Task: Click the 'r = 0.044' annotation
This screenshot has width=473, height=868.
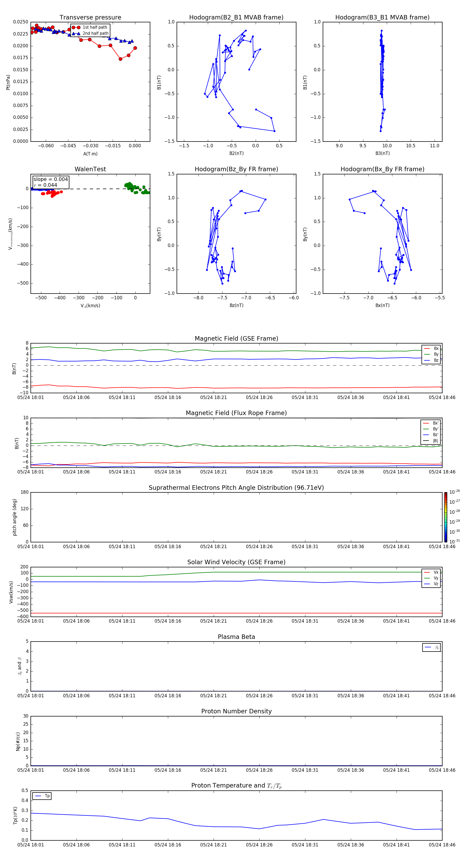Action: click(x=45, y=185)
